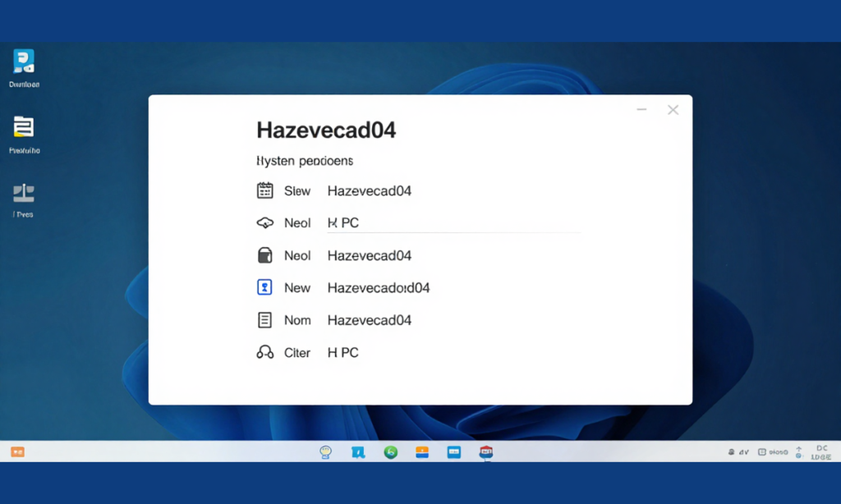Select the cloud icon next to Neol
Image resolution: width=841 pixels, height=504 pixels.
[x=265, y=222]
